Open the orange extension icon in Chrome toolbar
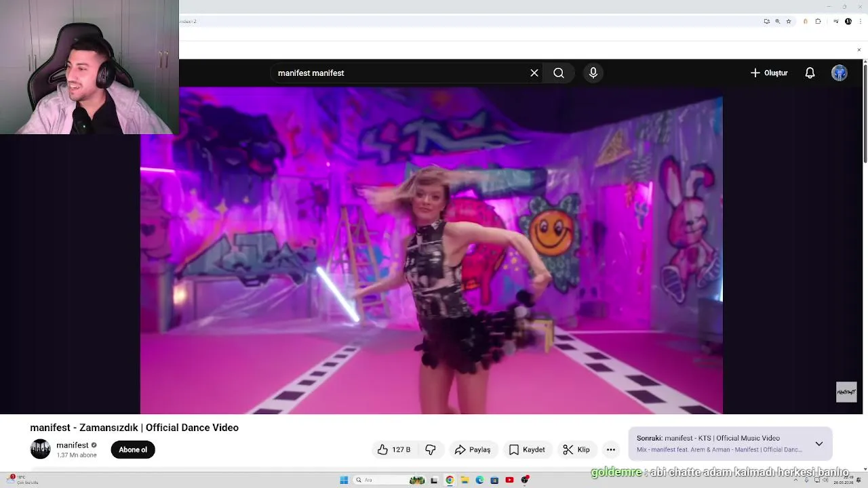The width and height of the screenshot is (868, 488). (x=806, y=21)
